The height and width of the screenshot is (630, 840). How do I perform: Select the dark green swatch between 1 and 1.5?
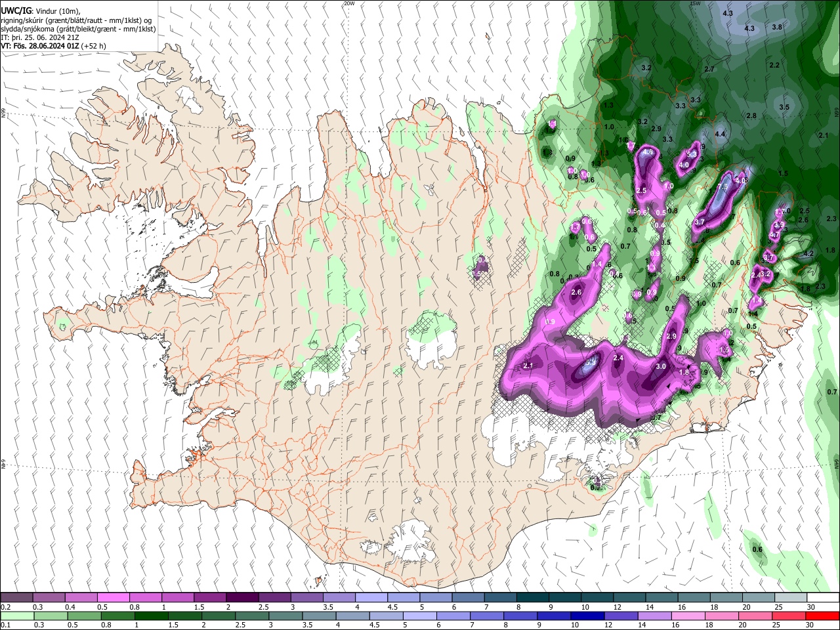pyautogui.click(x=150, y=616)
